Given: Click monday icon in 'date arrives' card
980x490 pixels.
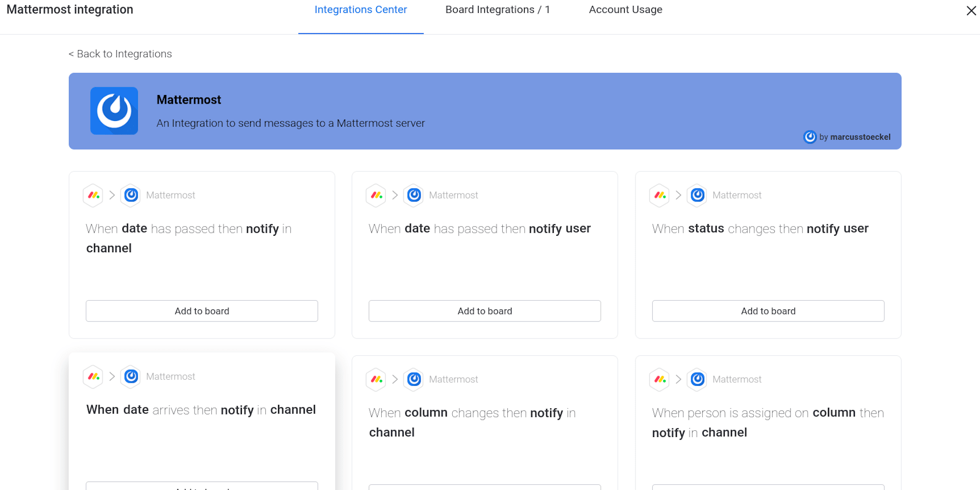Looking at the screenshot, I should 93,376.
